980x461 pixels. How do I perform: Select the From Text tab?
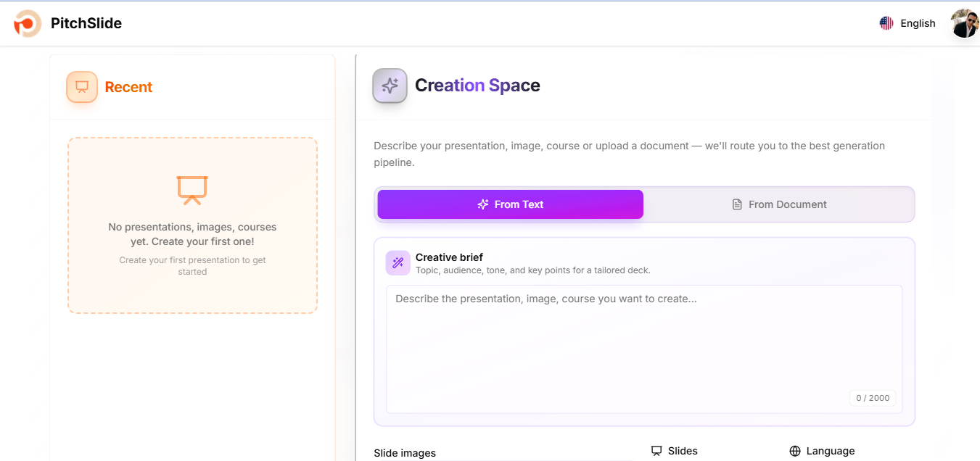(x=511, y=204)
